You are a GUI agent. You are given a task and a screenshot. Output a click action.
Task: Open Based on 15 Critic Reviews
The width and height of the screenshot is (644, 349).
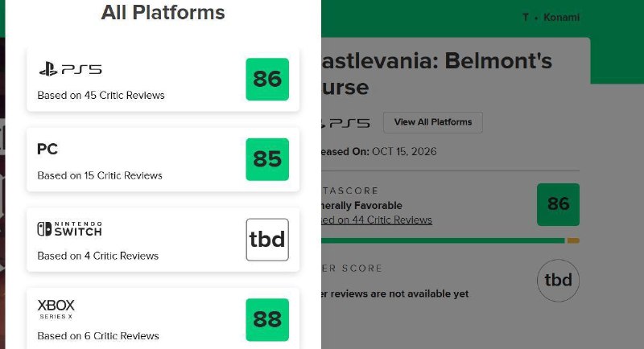(100, 175)
